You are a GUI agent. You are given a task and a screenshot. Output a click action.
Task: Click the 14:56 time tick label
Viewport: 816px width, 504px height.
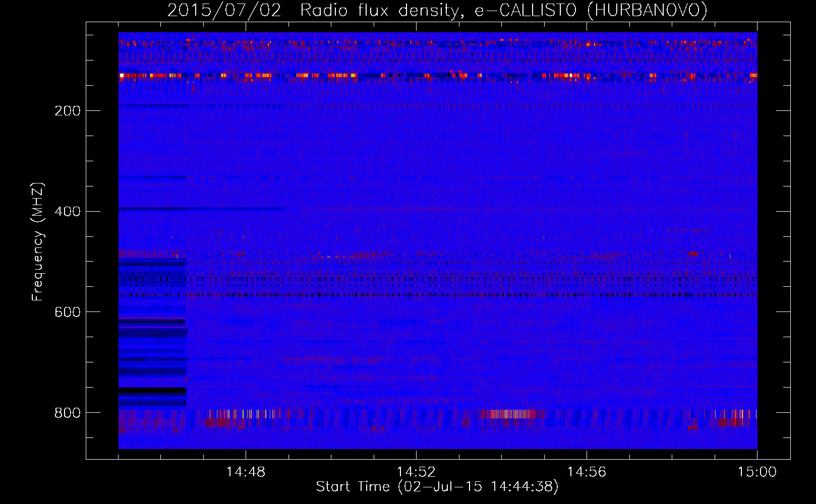[587, 472]
